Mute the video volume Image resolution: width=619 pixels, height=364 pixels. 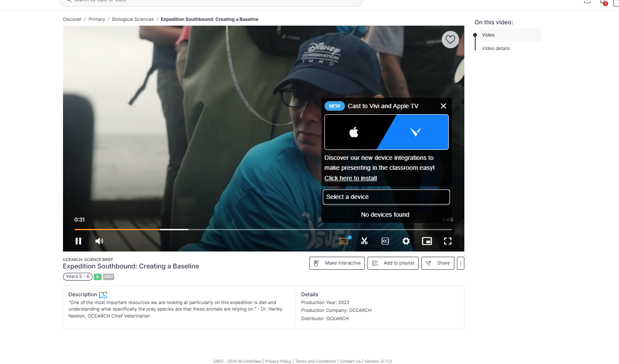point(99,241)
